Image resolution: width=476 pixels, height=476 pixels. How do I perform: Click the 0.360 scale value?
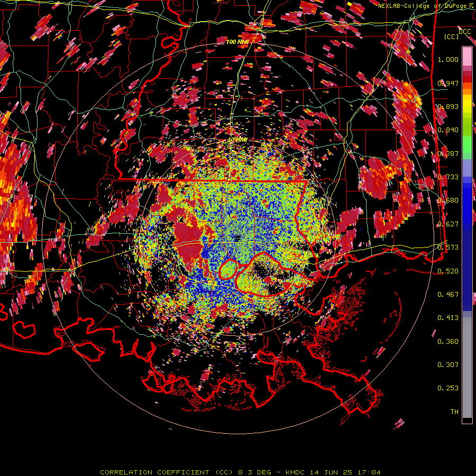[x=448, y=341]
